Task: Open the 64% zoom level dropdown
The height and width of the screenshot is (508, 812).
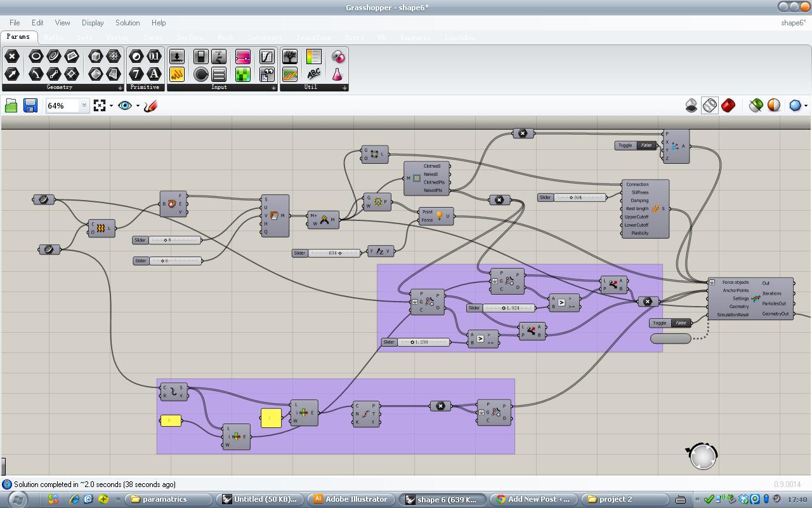Action: (x=84, y=105)
